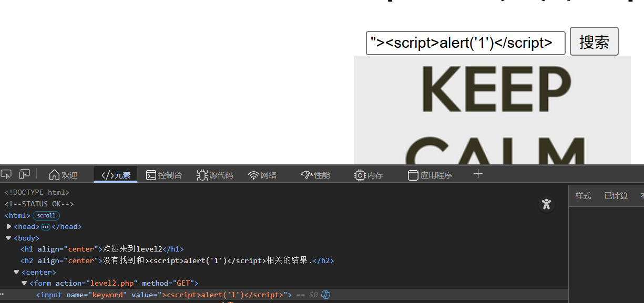Image resolution: width=644 pixels, height=303 pixels.
Task: Toggle device emulation icon
Action: pos(24,174)
